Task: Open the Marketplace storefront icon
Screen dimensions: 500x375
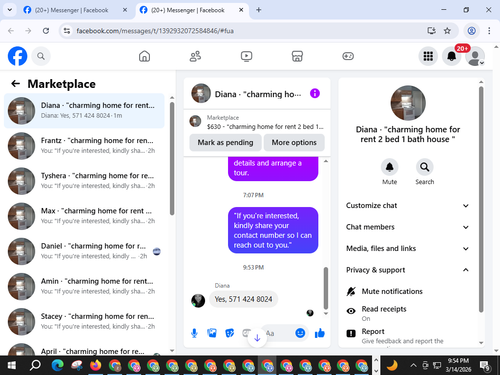Action: 297,56
